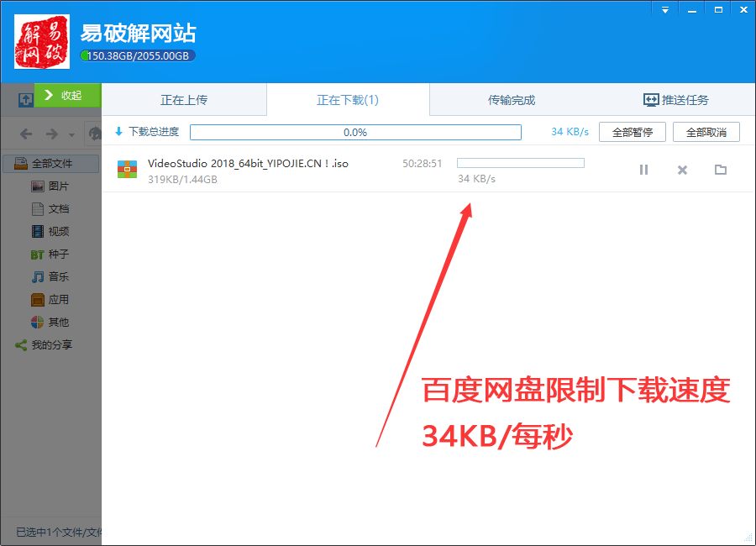
Task: Open the 推送任务 tab
Action: point(675,100)
